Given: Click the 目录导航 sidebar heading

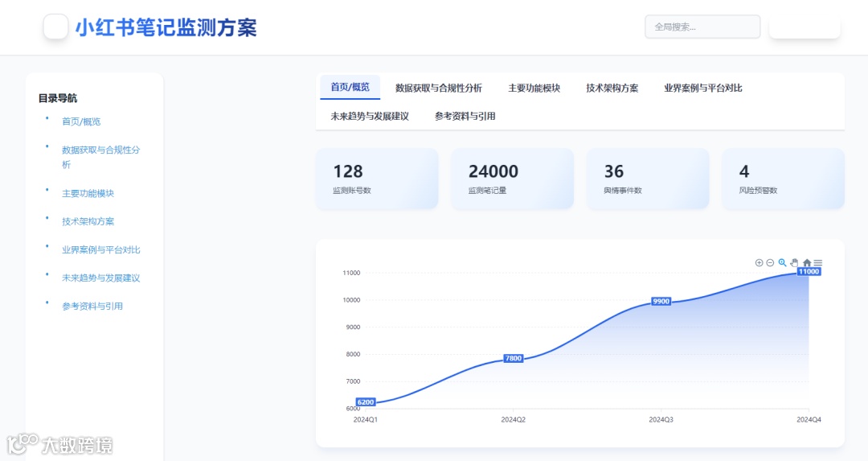Looking at the screenshot, I should point(58,99).
